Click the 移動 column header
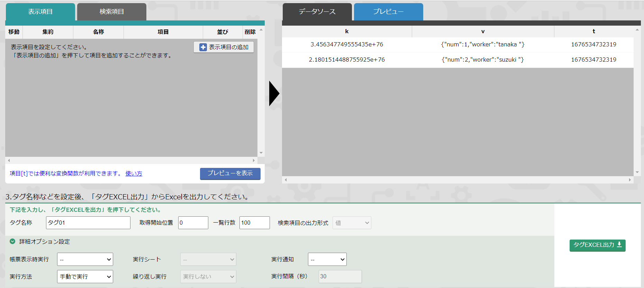This screenshot has height=288, width=644. click(14, 32)
